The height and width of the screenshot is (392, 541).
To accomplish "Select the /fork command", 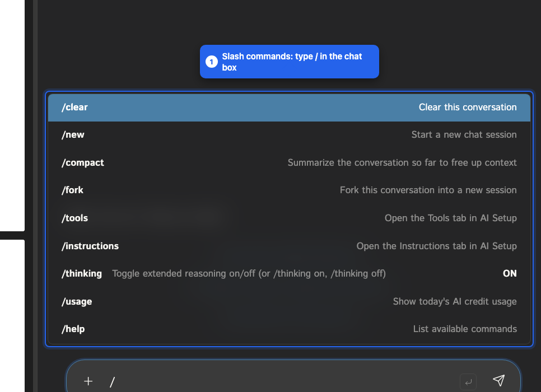I will coord(289,190).
